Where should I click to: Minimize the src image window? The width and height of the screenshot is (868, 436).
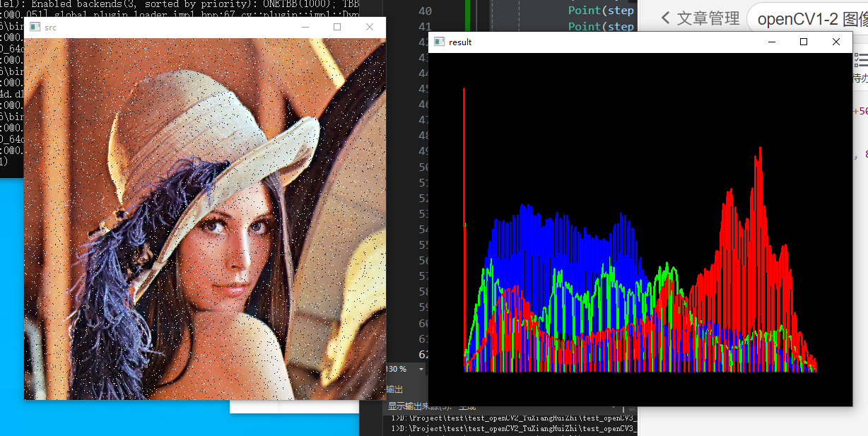[x=305, y=27]
